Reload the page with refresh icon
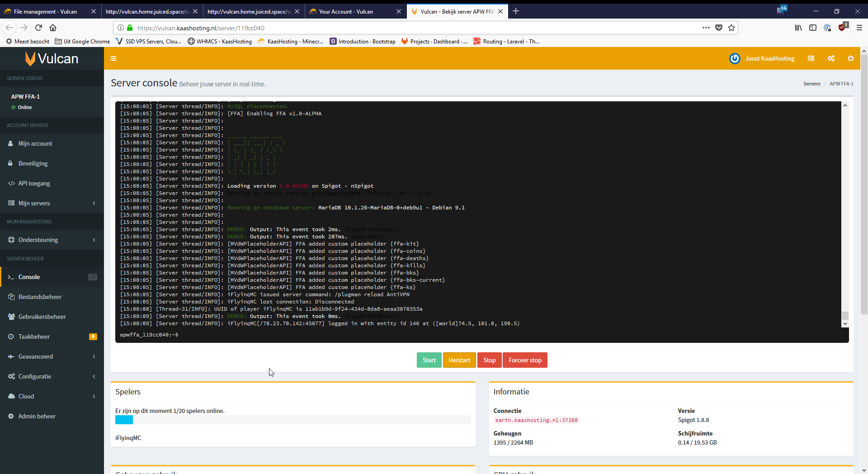Screen dimensions: 868x474 tap(38, 28)
